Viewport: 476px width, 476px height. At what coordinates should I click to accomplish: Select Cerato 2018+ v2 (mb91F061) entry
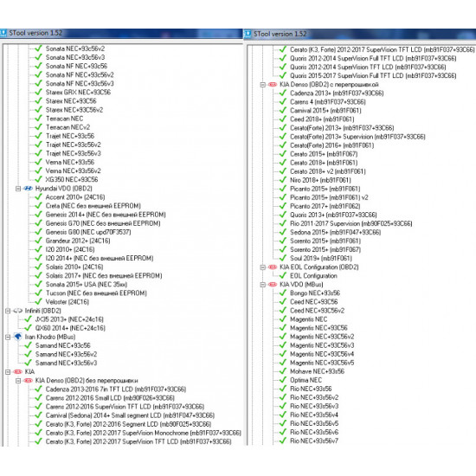(327, 171)
